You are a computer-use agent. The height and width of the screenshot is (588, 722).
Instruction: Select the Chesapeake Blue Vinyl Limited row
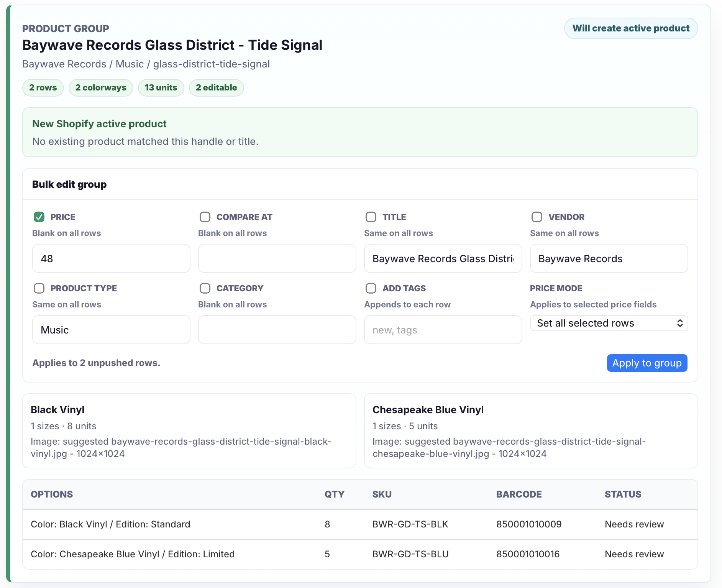[360, 554]
